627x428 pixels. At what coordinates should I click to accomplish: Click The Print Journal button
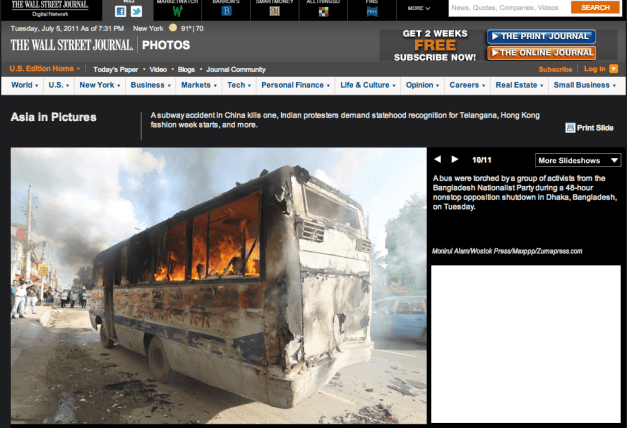(x=541, y=36)
